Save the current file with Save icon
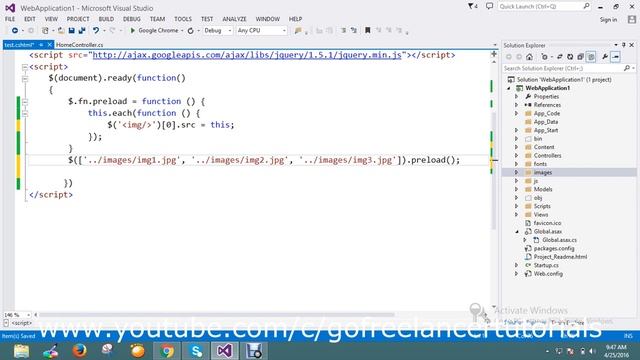This screenshot has height=360, width=640. click(x=71, y=31)
